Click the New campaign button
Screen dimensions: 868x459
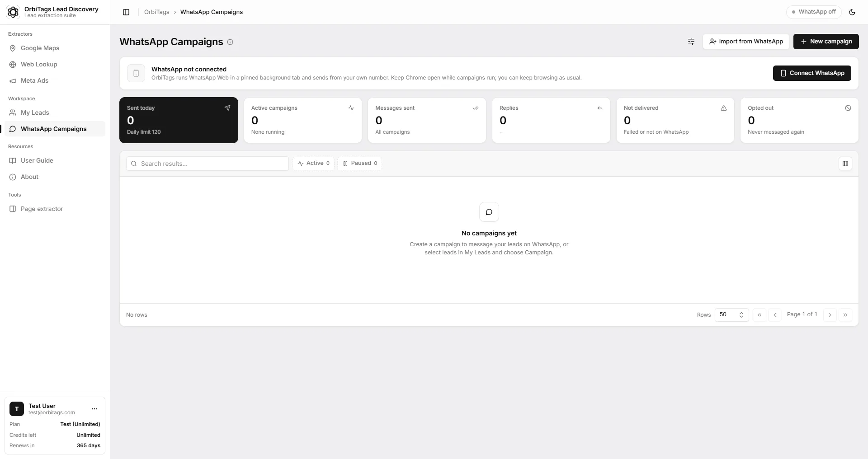pyautogui.click(x=826, y=42)
